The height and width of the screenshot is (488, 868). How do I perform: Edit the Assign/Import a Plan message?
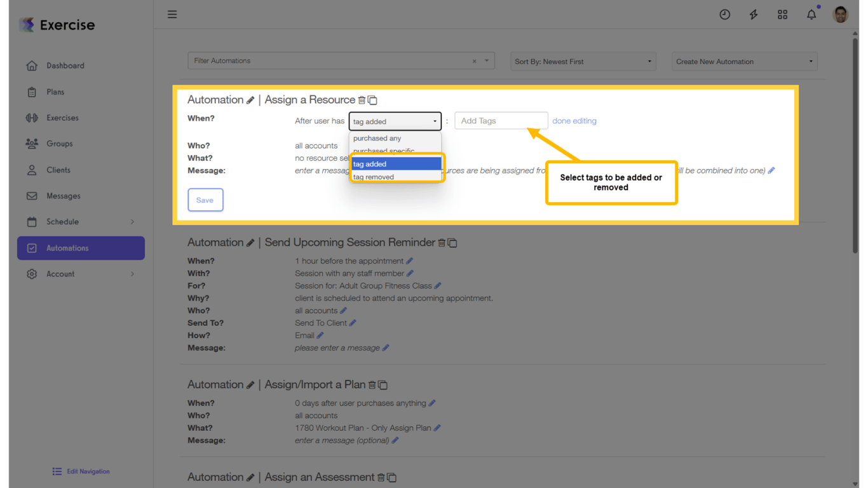[x=395, y=440]
